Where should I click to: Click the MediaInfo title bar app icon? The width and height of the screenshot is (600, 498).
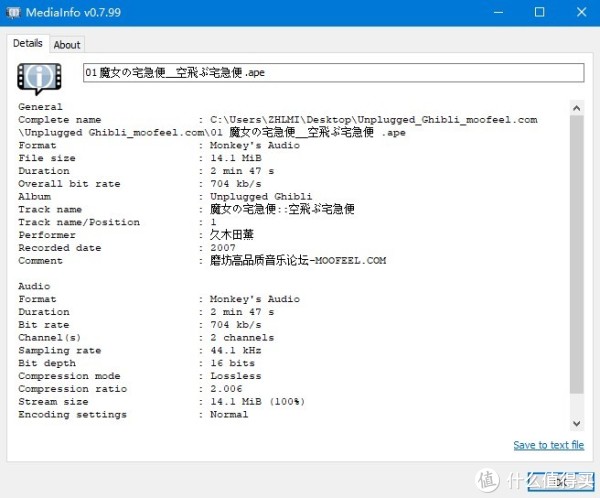click(x=13, y=12)
